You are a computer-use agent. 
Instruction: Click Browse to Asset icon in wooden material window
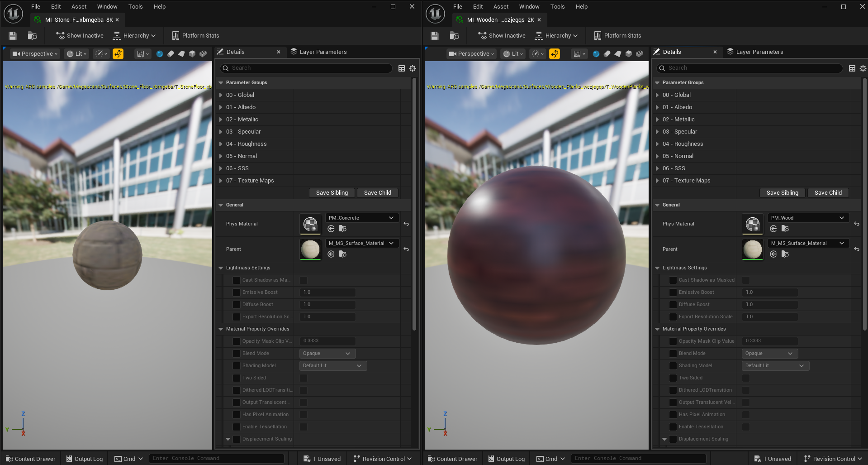coord(455,36)
